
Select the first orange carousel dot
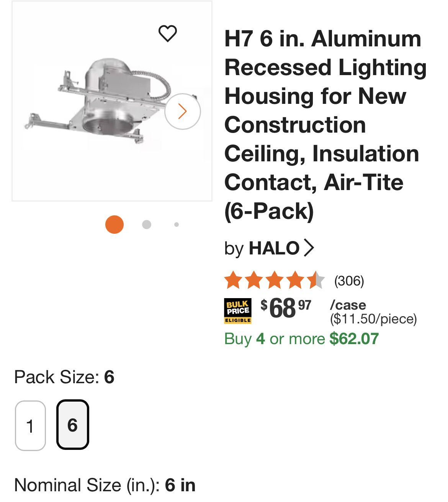[x=114, y=224]
